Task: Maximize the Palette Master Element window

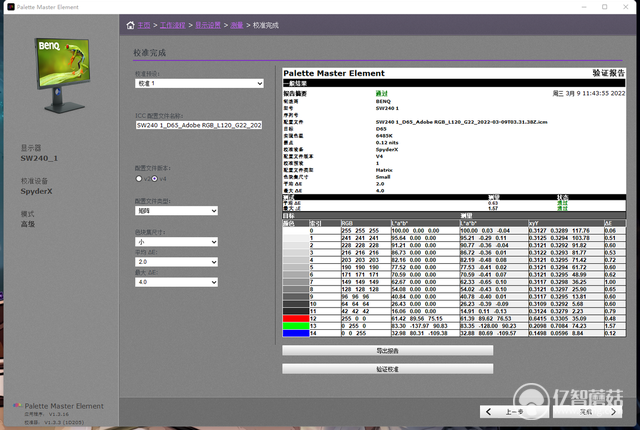Action: tap(604, 7)
